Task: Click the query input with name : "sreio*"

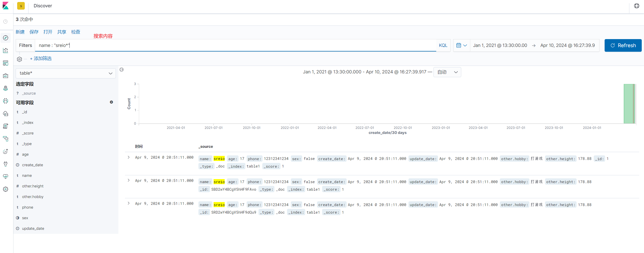Action: click(236, 45)
